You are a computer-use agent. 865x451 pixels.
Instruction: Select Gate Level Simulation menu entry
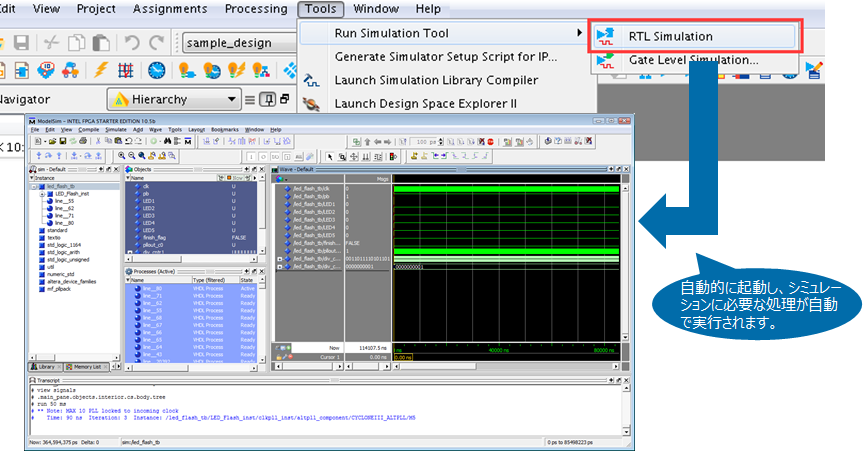point(695,61)
